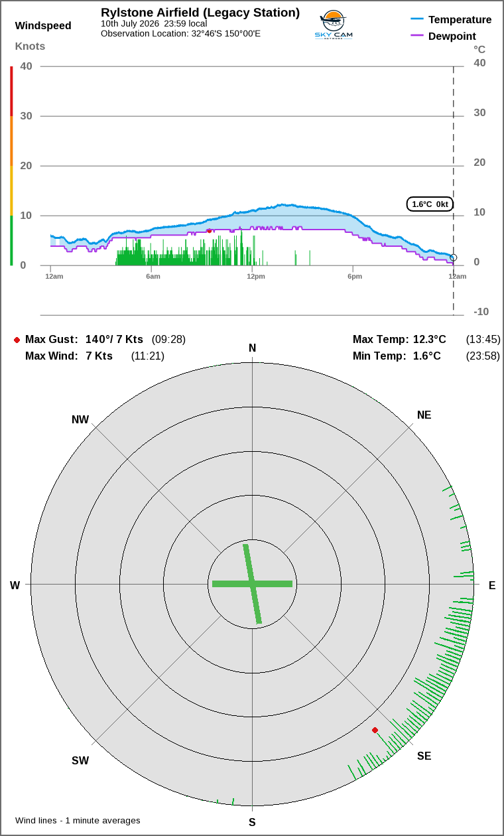The width and height of the screenshot is (504, 836).
Task: Click the SE compass label
Action: (424, 756)
